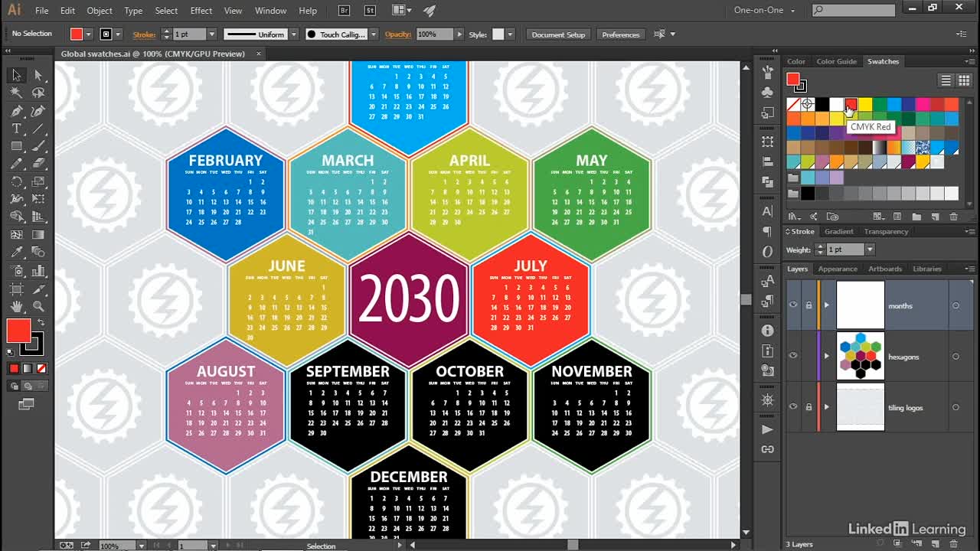Open the Uniform stroke profile dropdown
This screenshot has width=980, height=551.
click(292, 34)
